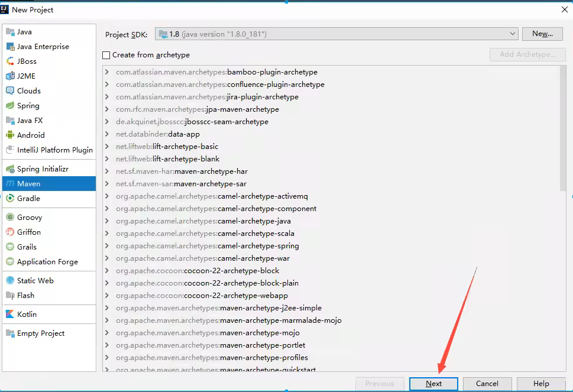Select camel-archetype-spring row
This screenshot has height=392, width=573.
[331, 246]
